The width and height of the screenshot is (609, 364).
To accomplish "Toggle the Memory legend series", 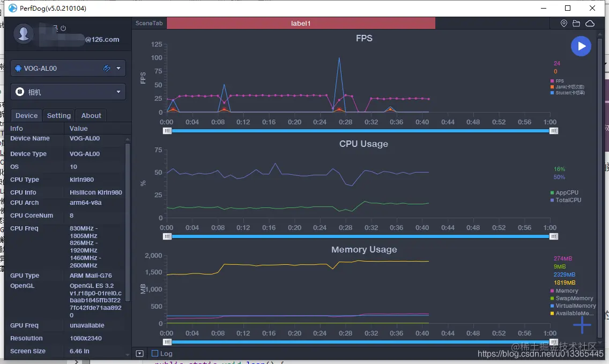I will 565,291.
